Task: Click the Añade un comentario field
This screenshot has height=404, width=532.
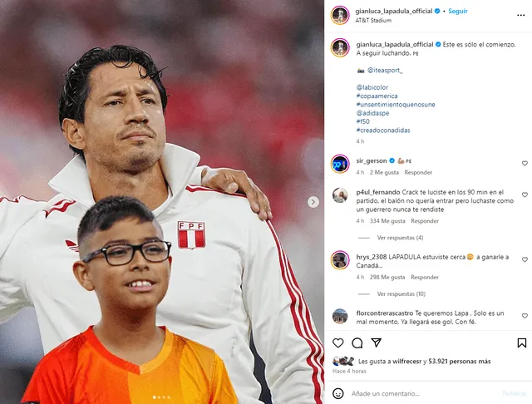Action: pyautogui.click(x=424, y=393)
